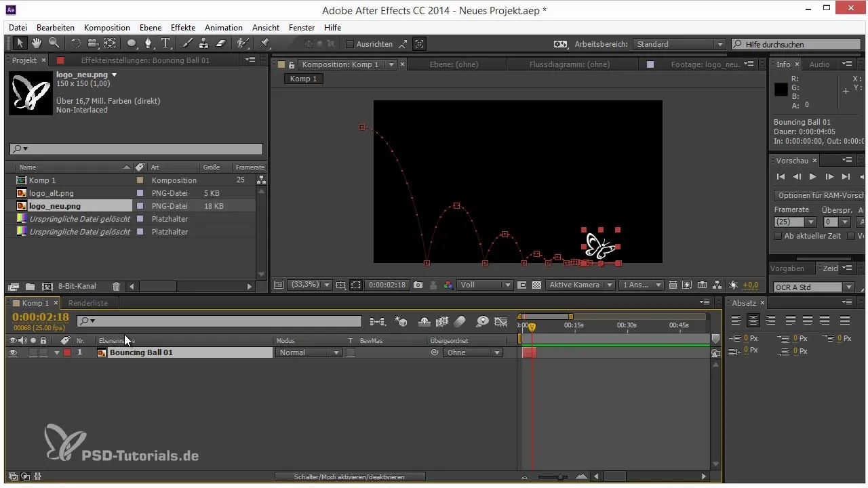The height and width of the screenshot is (488, 868).
Task: Switch to the Audio tab
Action: click(819, 64)
